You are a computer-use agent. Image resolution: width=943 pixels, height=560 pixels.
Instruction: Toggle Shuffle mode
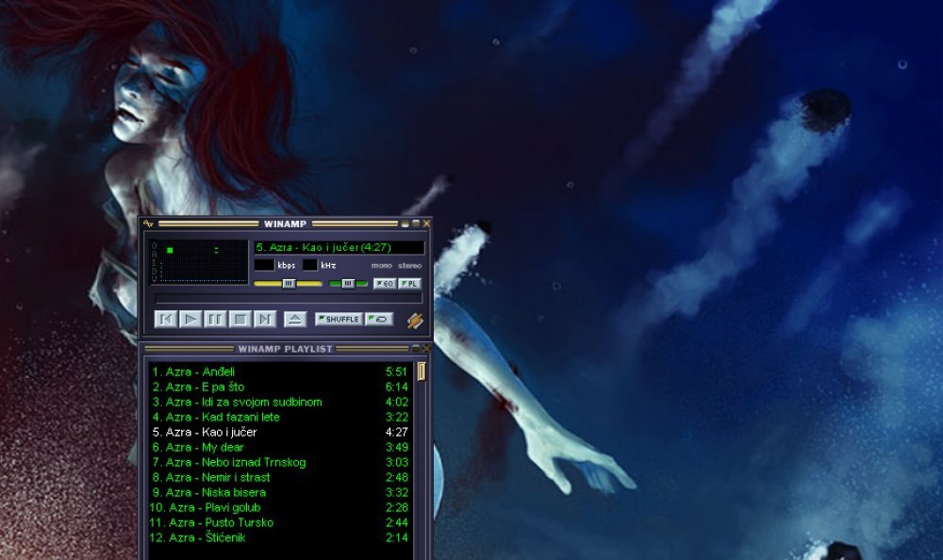point(339,319)
